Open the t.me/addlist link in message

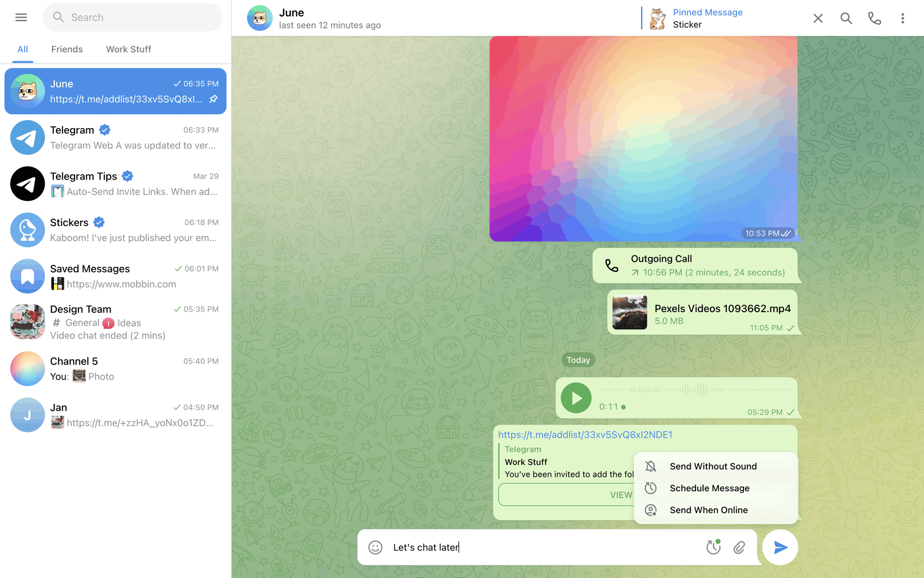pos(585,435)
